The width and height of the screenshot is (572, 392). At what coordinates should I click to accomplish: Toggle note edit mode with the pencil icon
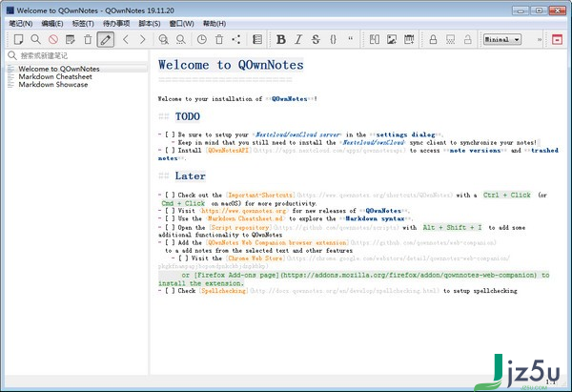point(106,39)
